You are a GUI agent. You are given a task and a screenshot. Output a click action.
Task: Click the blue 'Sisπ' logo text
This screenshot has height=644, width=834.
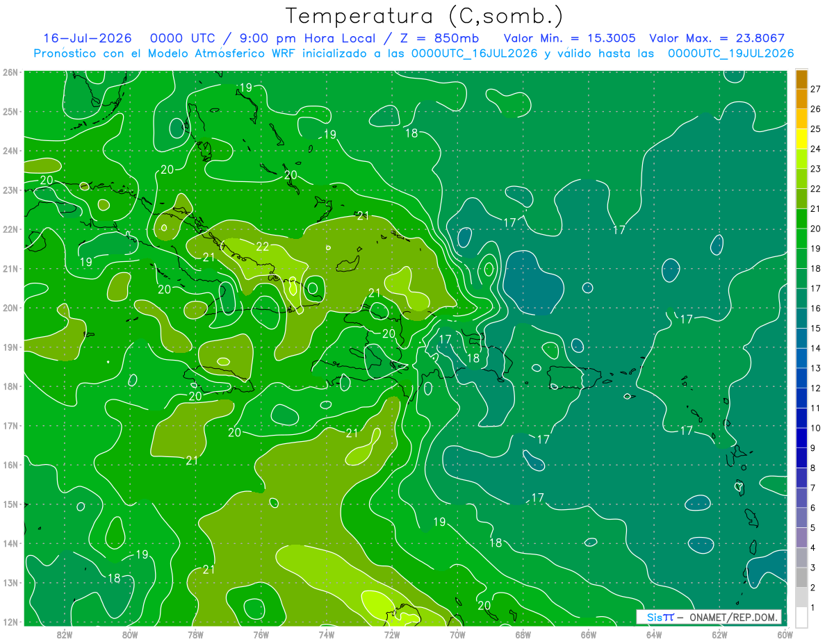[x=660, y=617]
